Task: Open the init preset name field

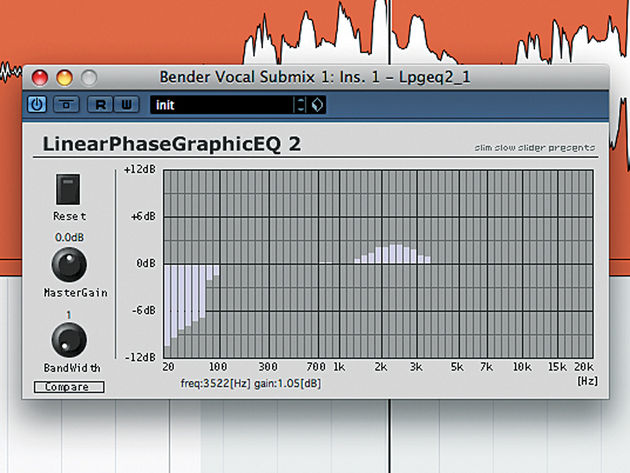Action: click(x=222, y=104)
